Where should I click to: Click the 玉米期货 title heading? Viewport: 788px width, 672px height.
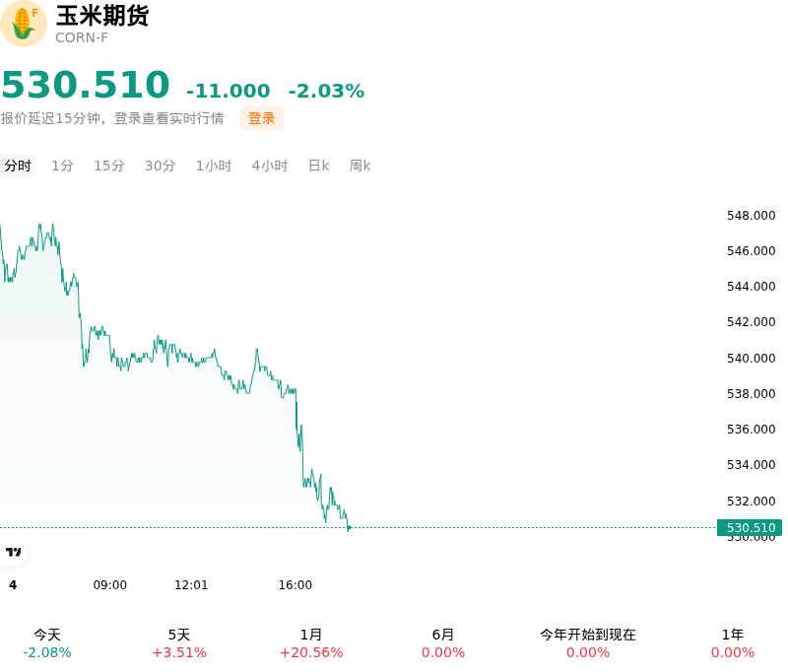click(x=102, y=16)
